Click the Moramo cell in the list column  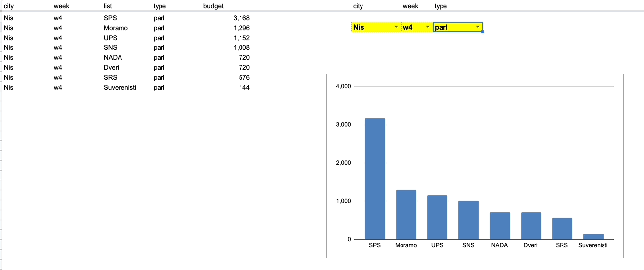pos(116,28)
